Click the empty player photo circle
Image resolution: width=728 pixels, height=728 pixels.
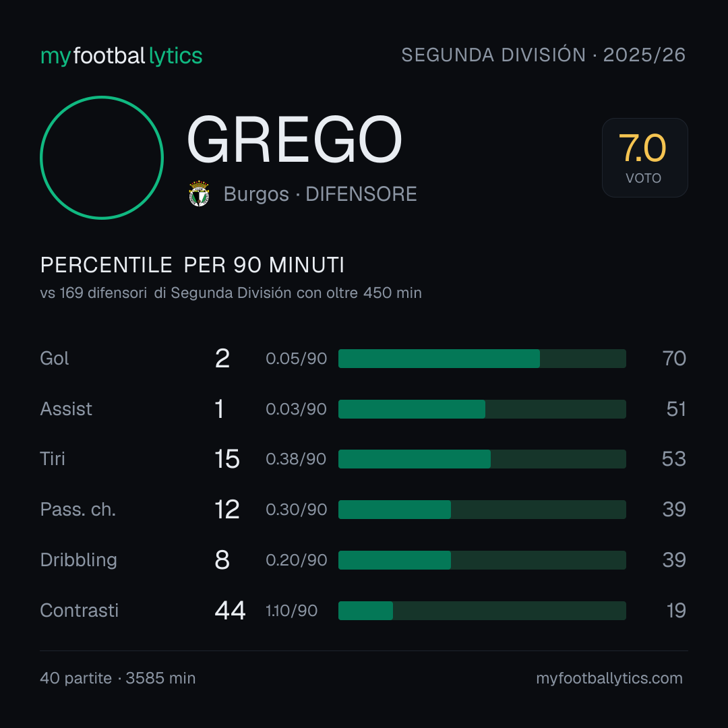coord(102,157)
